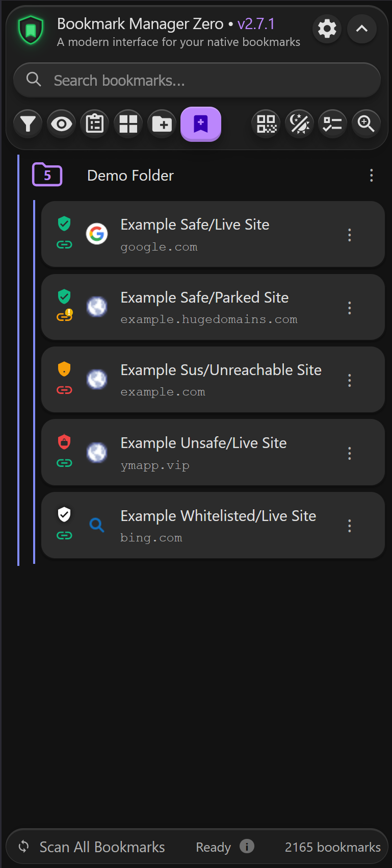The height and width of the screenshot is (868, 392).
Task: Collapse the panel with the chevron arrow
Action: pyautogui.click(x=361, y=29)
